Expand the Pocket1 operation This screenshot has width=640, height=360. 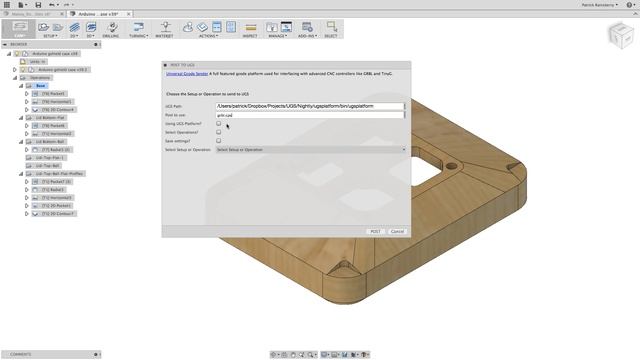coord(27,93)
